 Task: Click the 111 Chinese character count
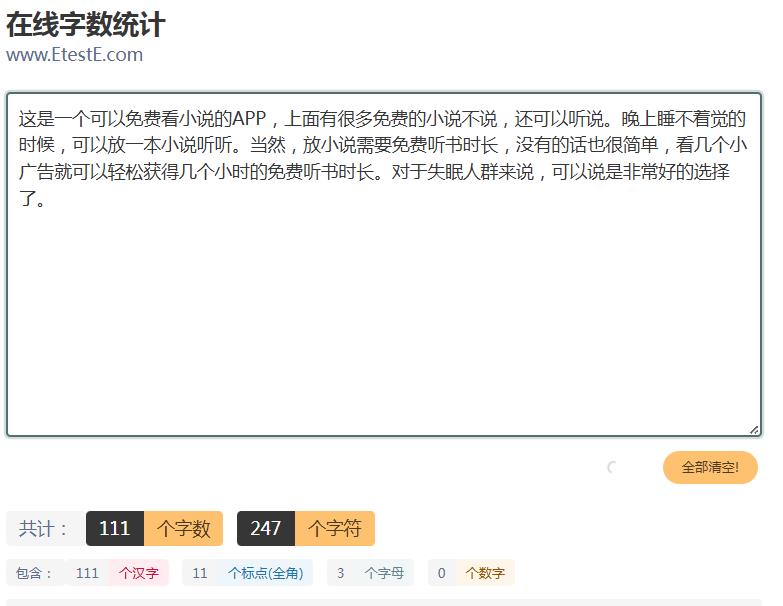tap(87, 573)
